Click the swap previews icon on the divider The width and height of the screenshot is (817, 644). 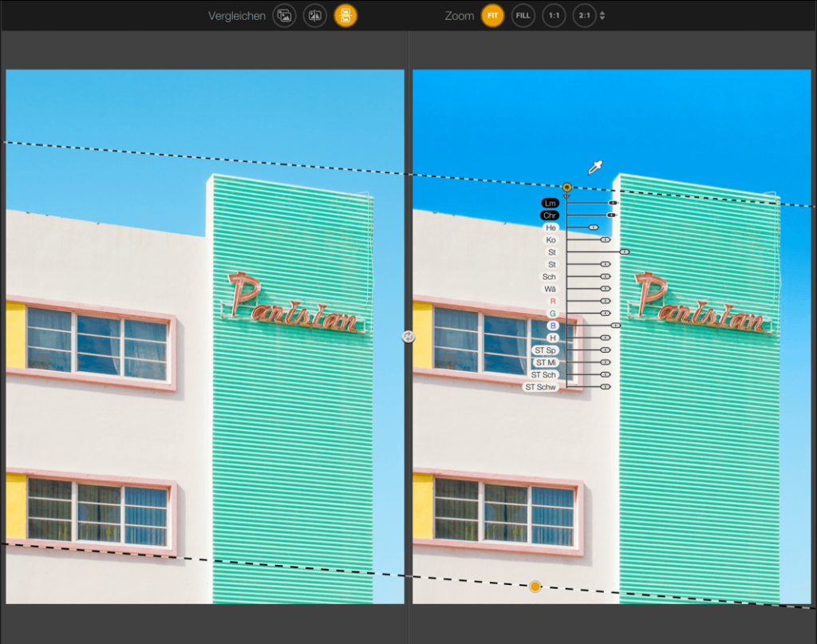[408, 337]
